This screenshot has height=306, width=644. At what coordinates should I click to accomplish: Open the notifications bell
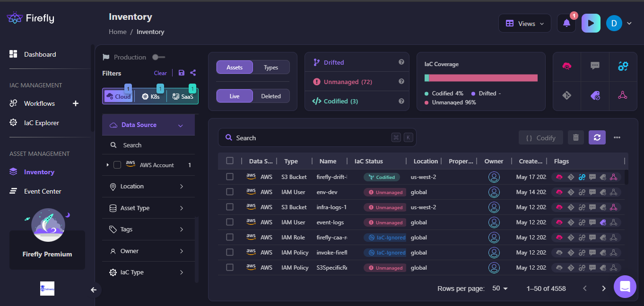tap(566, 23)
